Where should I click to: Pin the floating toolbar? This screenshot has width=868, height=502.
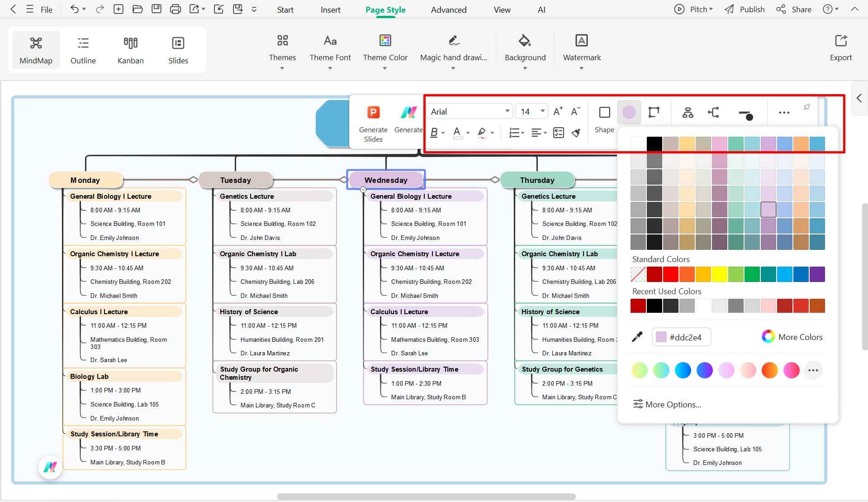(x=806, y=107)
